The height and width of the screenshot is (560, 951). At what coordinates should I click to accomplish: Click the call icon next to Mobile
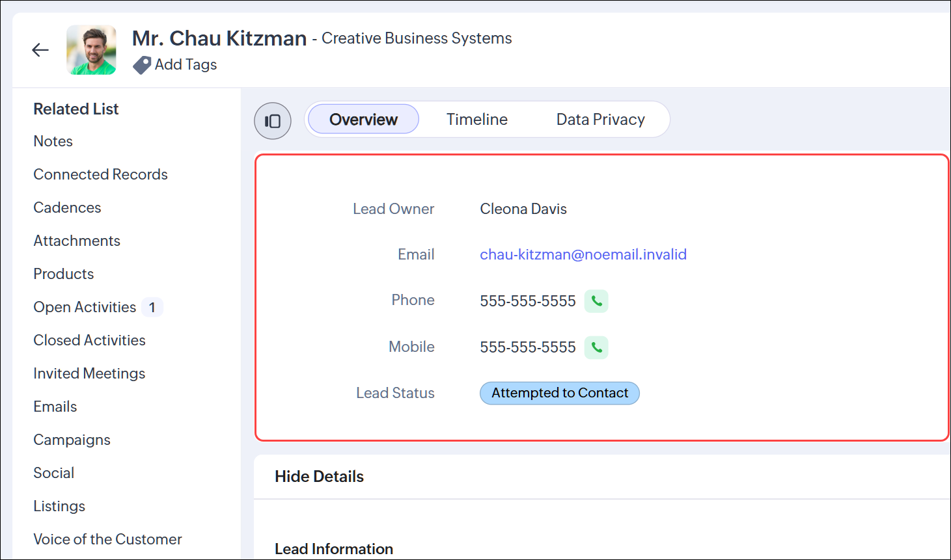[596, 347]
